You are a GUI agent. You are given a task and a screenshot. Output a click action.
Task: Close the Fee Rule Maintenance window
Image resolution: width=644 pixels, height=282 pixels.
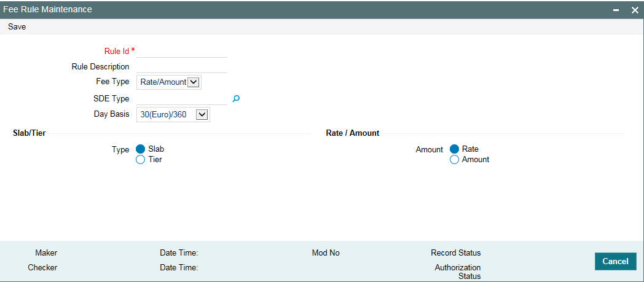click(x=635, y=10)
